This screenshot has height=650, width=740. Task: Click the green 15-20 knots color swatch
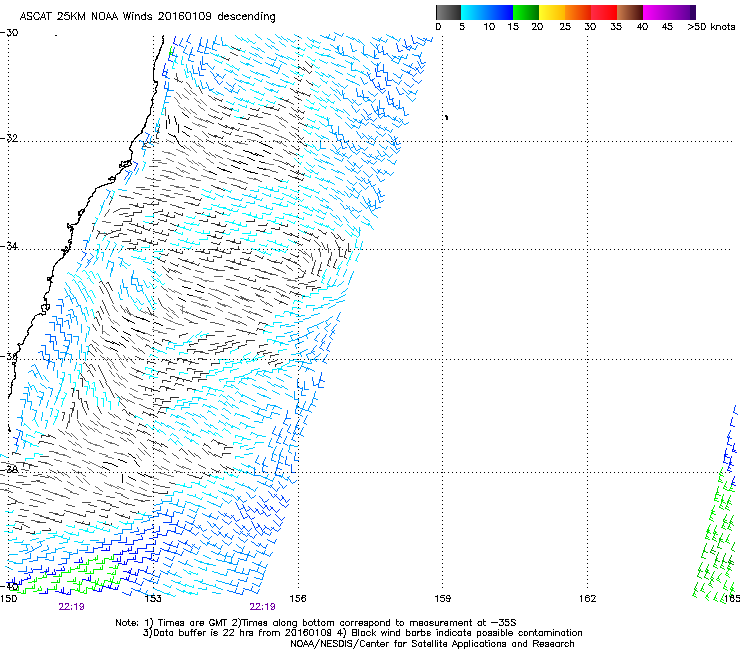point(526,12)
